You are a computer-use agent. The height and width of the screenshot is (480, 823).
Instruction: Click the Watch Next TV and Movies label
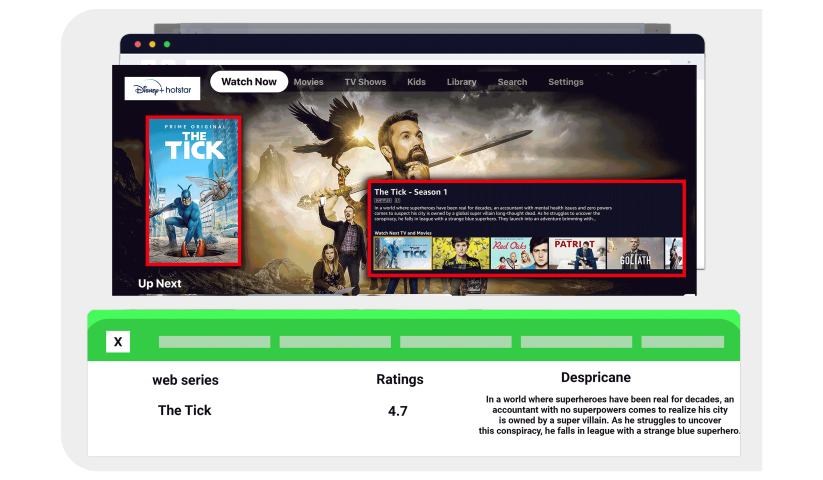pos(403,233)
